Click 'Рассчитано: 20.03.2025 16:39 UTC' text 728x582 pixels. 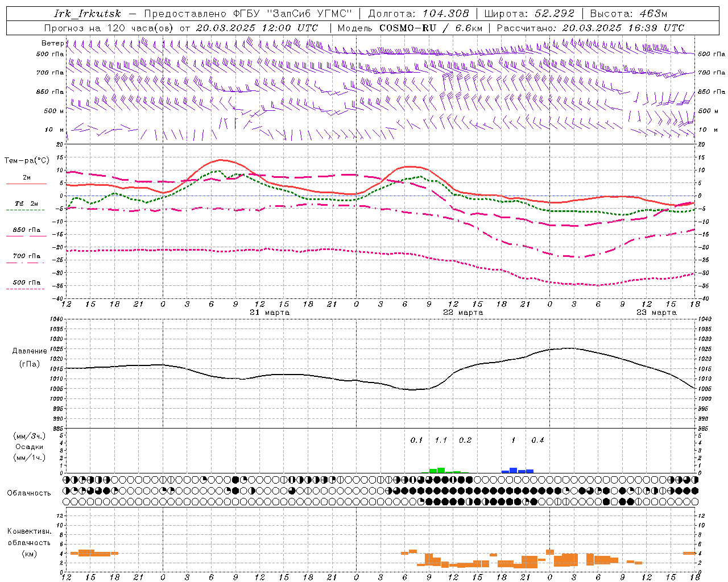point(590,28)
